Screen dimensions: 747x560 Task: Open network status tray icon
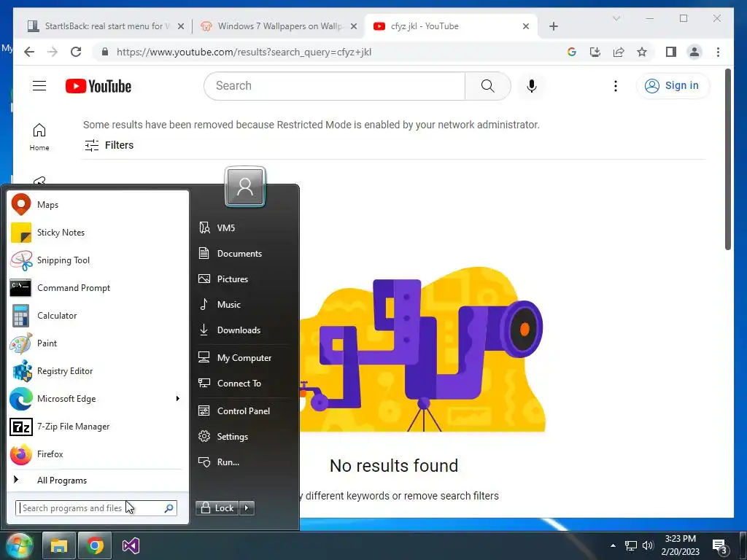[631, 545]
